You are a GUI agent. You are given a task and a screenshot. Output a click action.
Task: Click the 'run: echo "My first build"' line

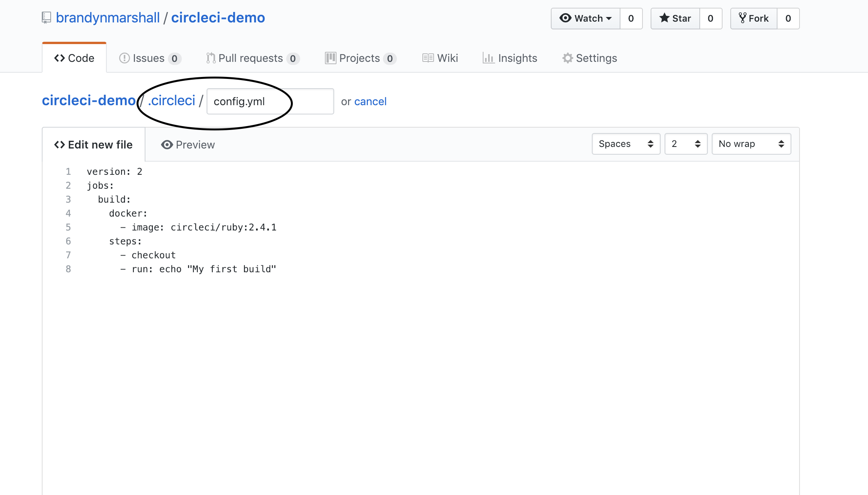pos(198,269)
